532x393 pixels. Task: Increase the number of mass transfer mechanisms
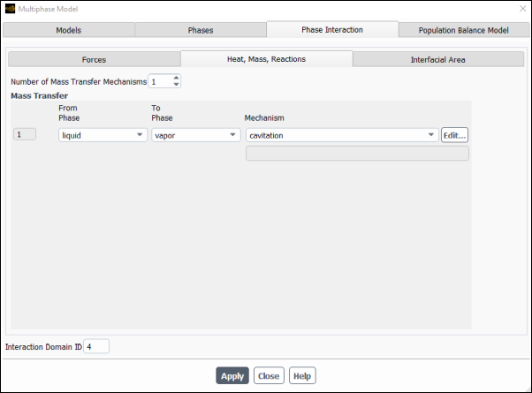point(176,78)
